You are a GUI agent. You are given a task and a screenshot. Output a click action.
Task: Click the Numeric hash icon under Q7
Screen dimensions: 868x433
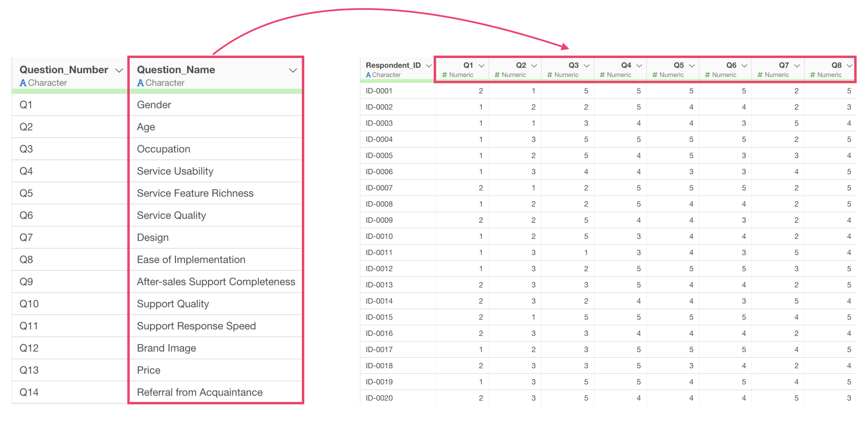pos(760,75)
